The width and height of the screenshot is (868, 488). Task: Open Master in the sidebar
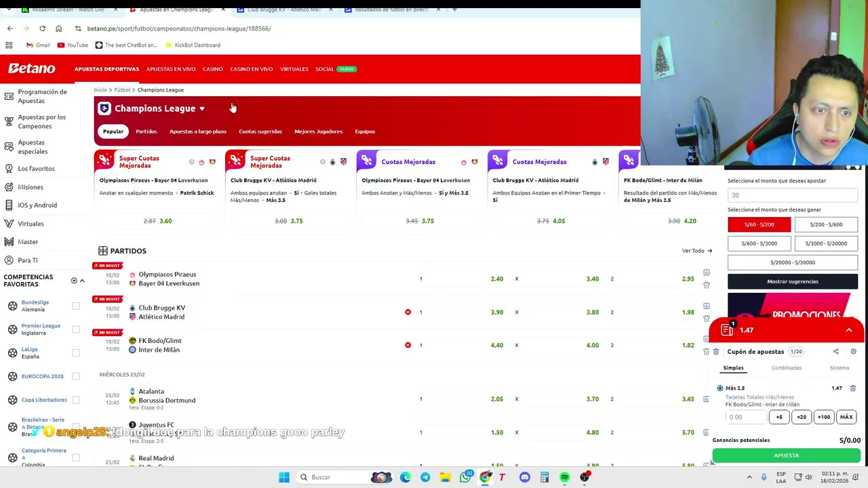coord(28,241)
